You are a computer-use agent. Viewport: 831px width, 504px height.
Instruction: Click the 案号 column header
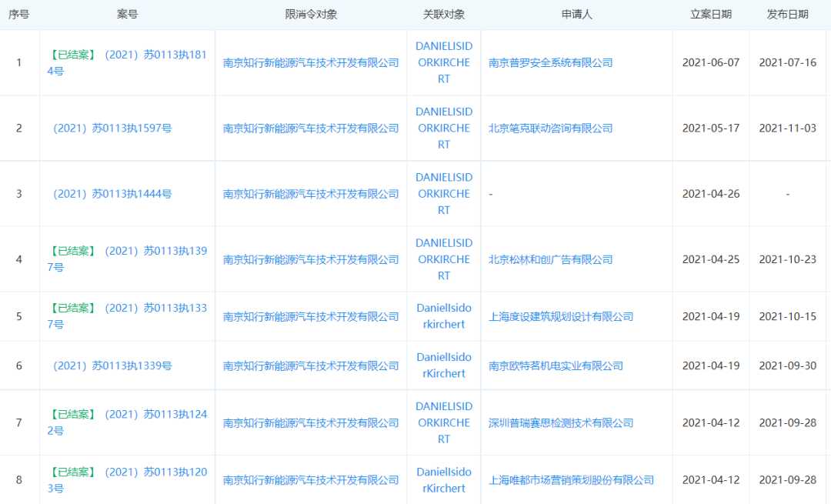click(127, 15)
